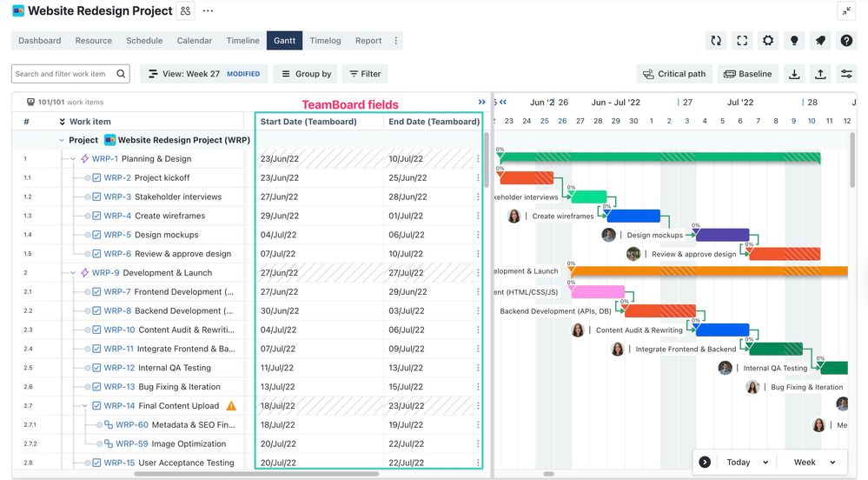Image resolution: width=868 pixels, height=480 pixels.
Task: Open row menu dots for WRP-12
Action: pyautogui.click(x=478, y=368)
